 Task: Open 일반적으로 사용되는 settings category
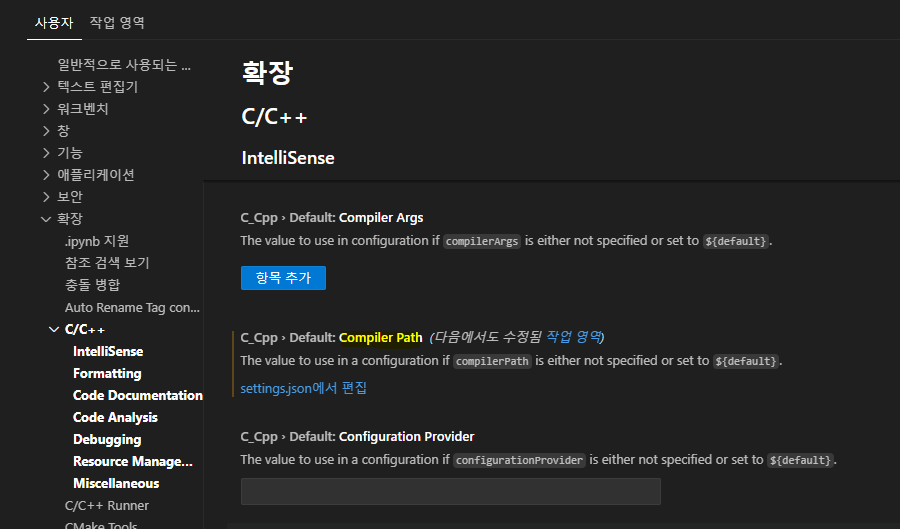124,65
